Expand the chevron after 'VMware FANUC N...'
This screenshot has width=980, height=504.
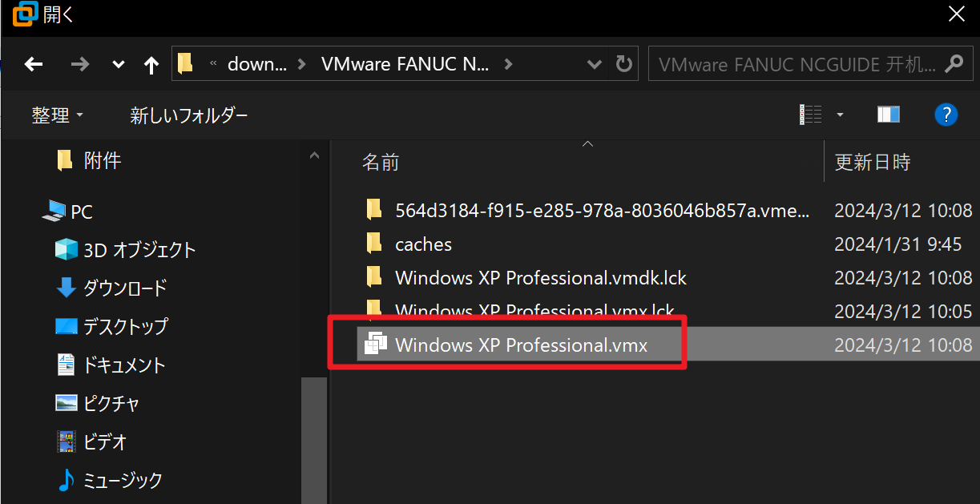(508, 64)
